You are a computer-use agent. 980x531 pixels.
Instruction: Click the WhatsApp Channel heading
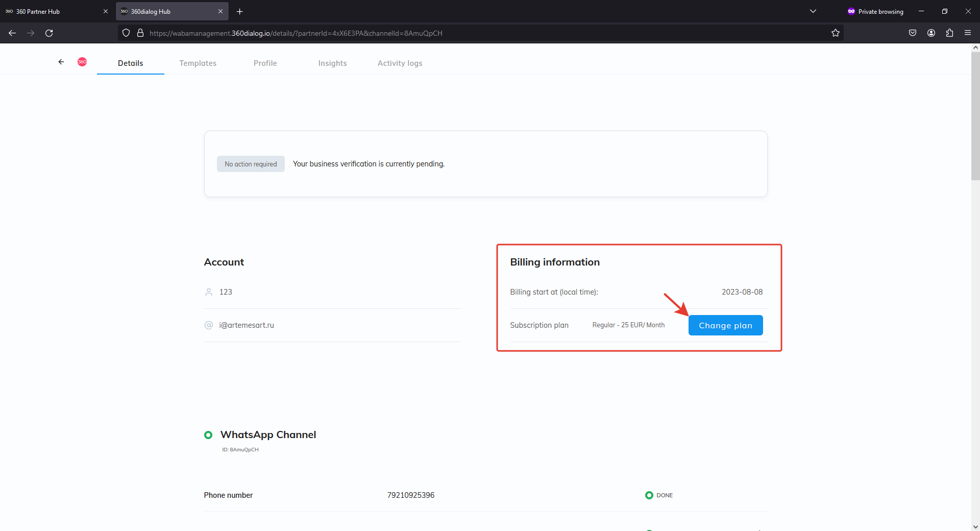(268, 435)
